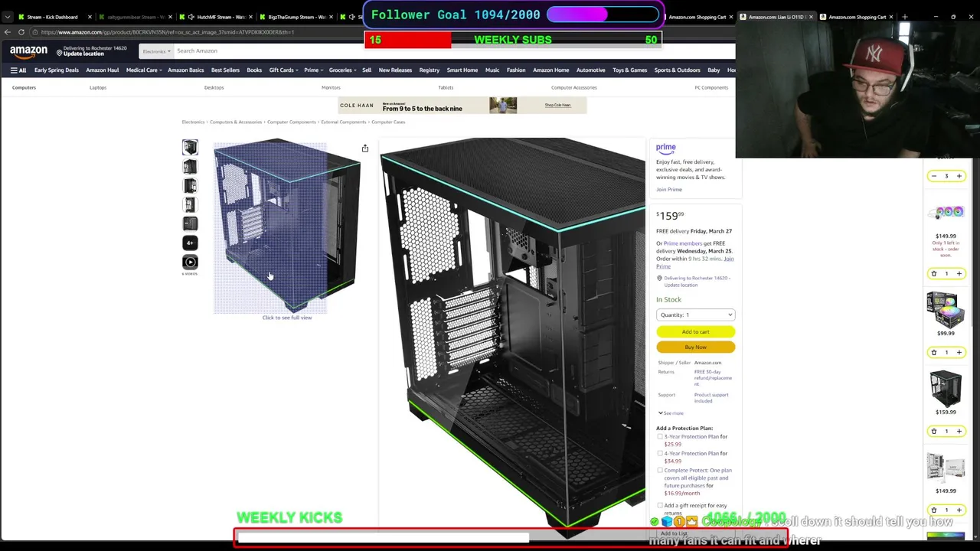Click the browser address bar URL

[168, 32]
